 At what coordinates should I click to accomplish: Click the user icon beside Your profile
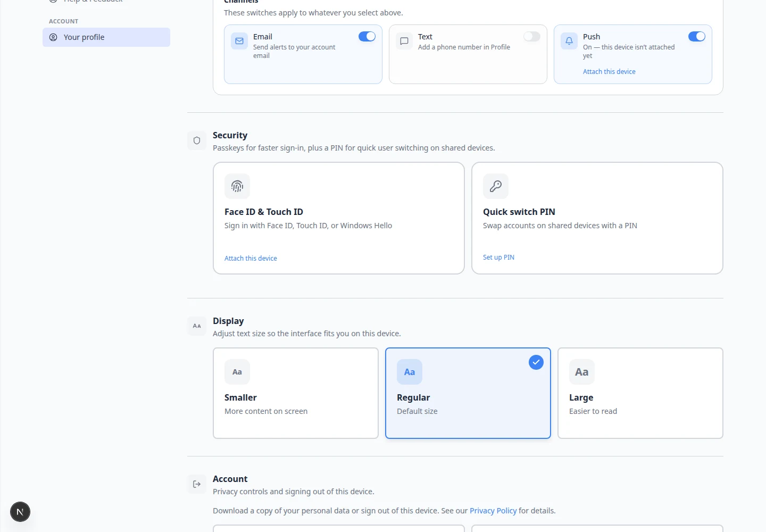[53, 37]
